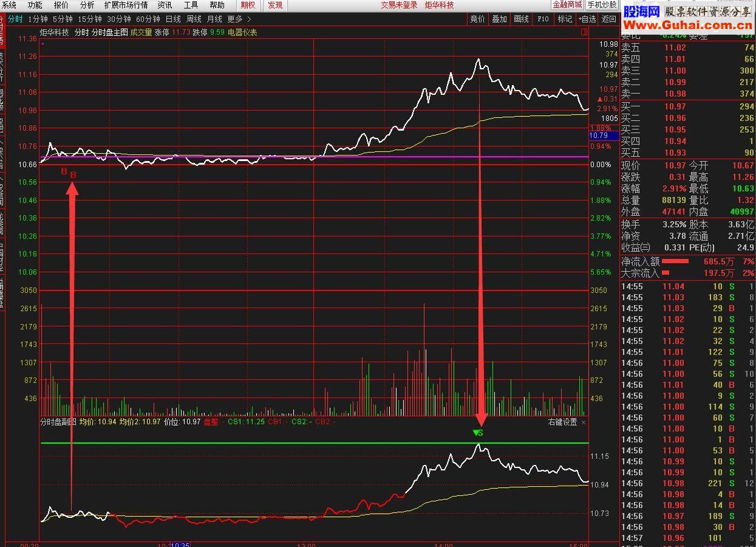Click 换手 3.25% quote field

coord(653,225)
